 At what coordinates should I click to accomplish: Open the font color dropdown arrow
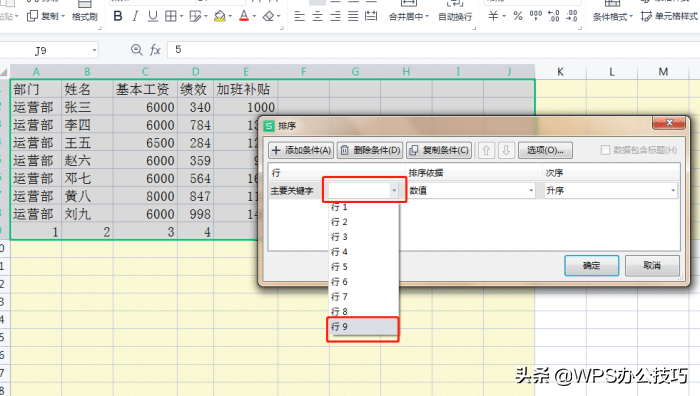pos(254,17)
